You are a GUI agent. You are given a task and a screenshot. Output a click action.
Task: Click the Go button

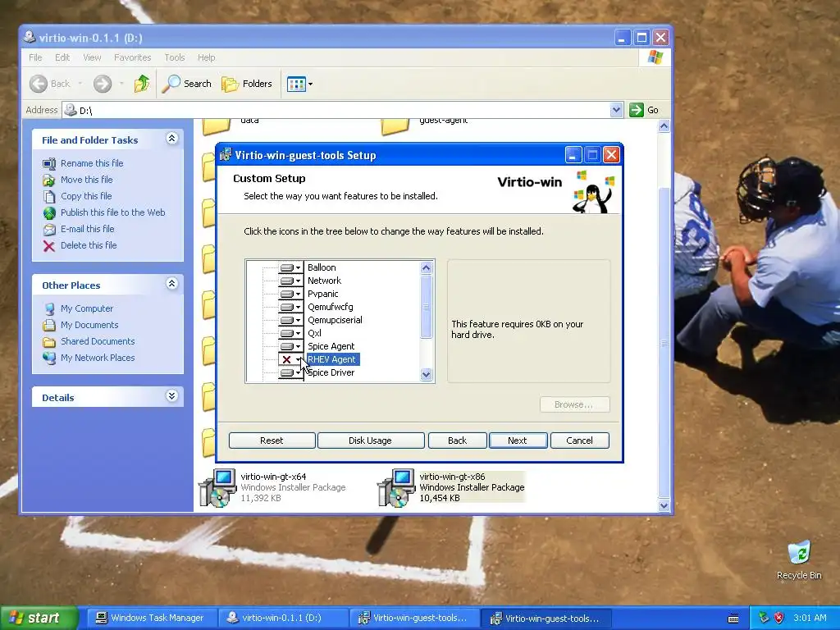pos(645,111)
